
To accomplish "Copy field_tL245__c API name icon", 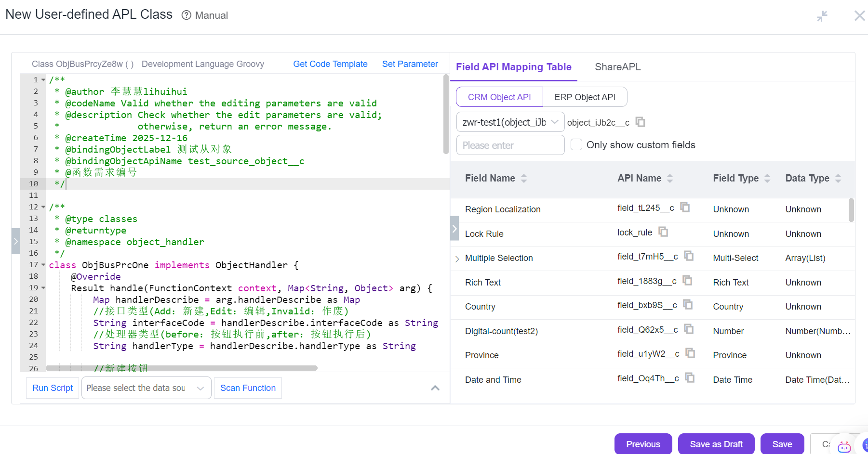I will [685, 208].
